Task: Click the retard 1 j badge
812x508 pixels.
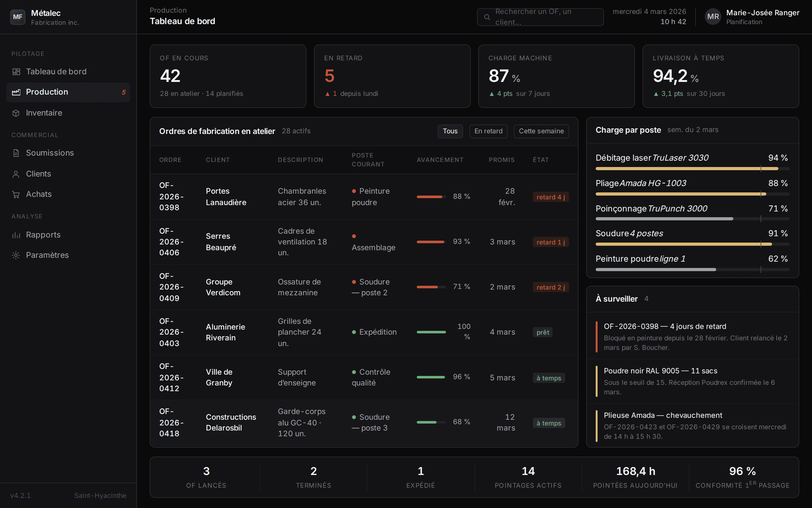Action: click(550, 242)
